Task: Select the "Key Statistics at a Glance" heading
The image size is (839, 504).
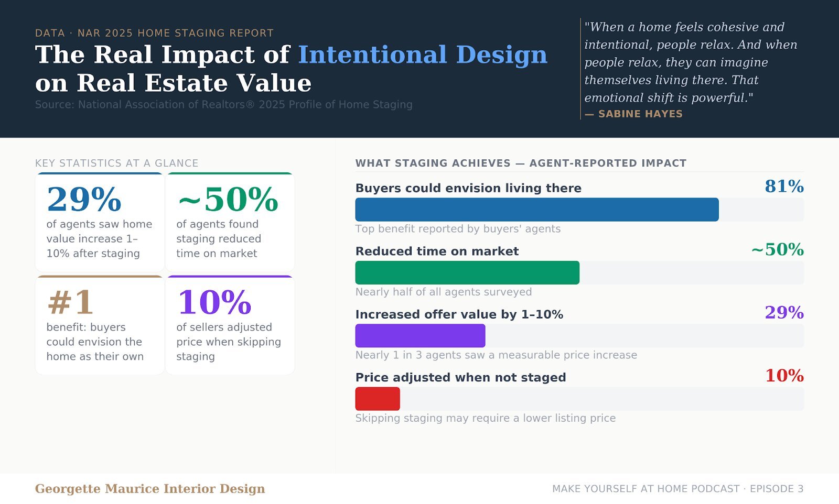Action: 116,163
